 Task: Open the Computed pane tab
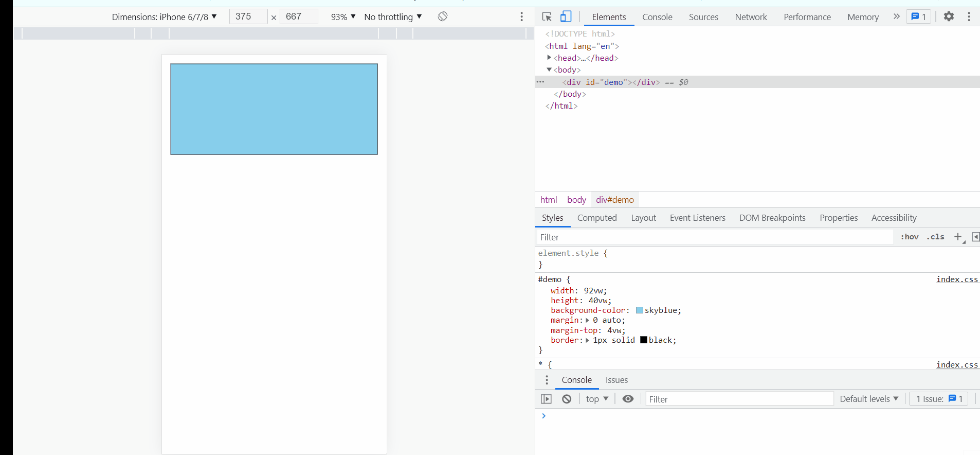(x=597, y=218)
